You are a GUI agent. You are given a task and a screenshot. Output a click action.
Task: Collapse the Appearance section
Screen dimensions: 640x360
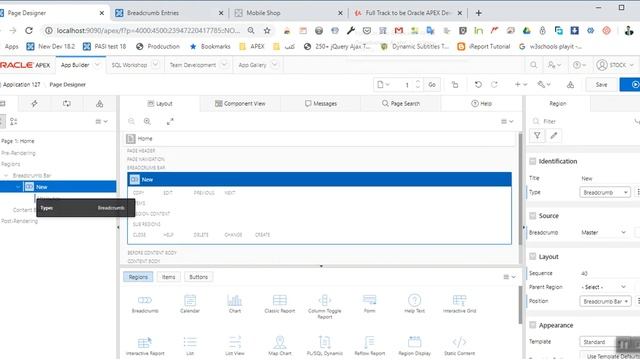tap(533, 325)
